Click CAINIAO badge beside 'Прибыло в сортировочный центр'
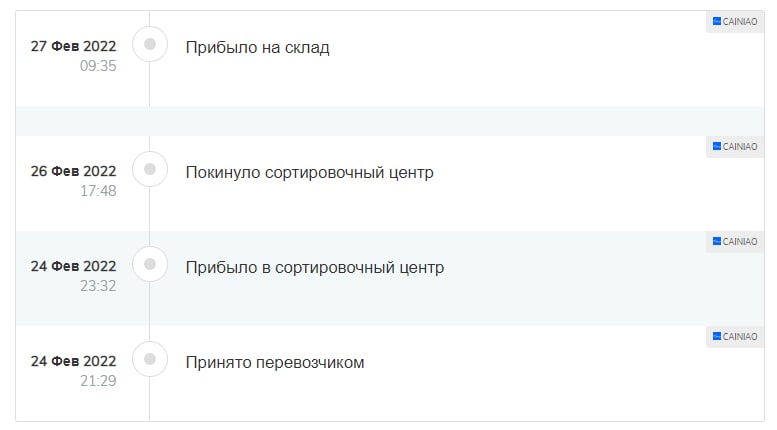Viewport: 777px width, 430px height. (735, 242)
